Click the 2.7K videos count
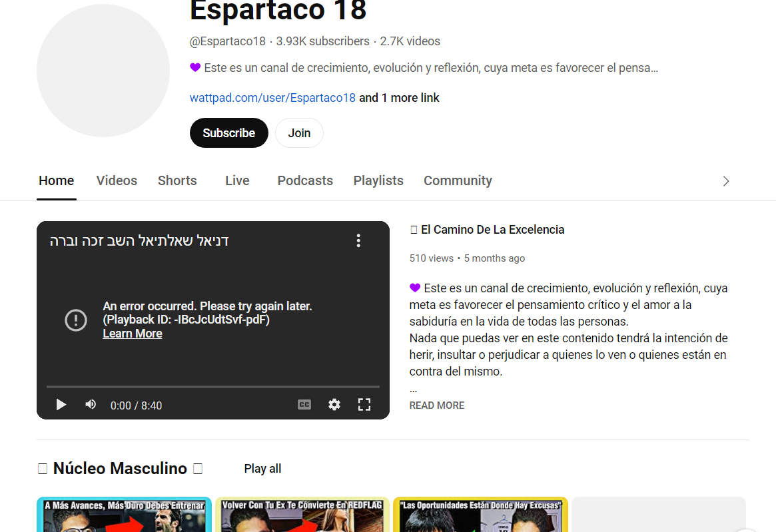Viewport: 776px width, 532px height. 410,41
